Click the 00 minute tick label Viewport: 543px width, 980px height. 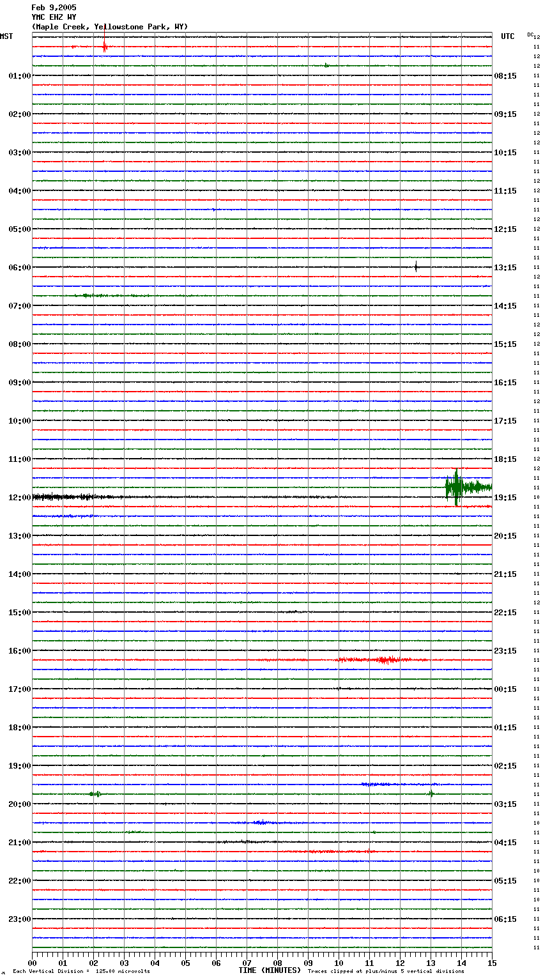click(x=32, y=963)
